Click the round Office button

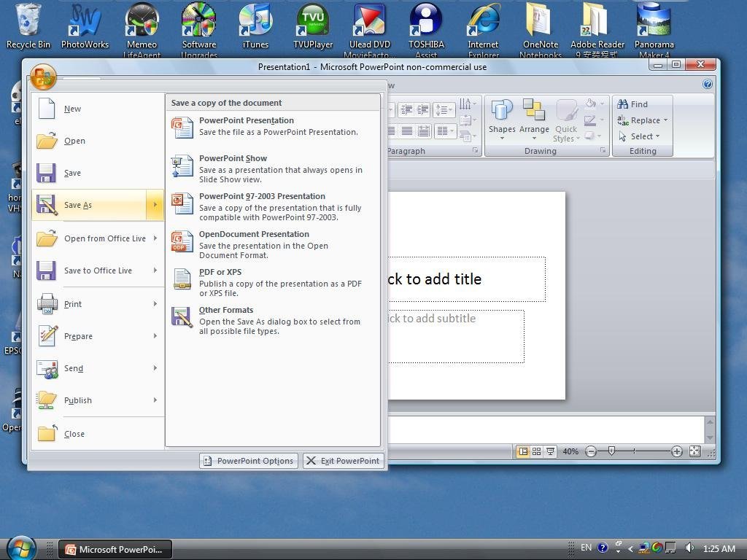(x=43, y=77)
